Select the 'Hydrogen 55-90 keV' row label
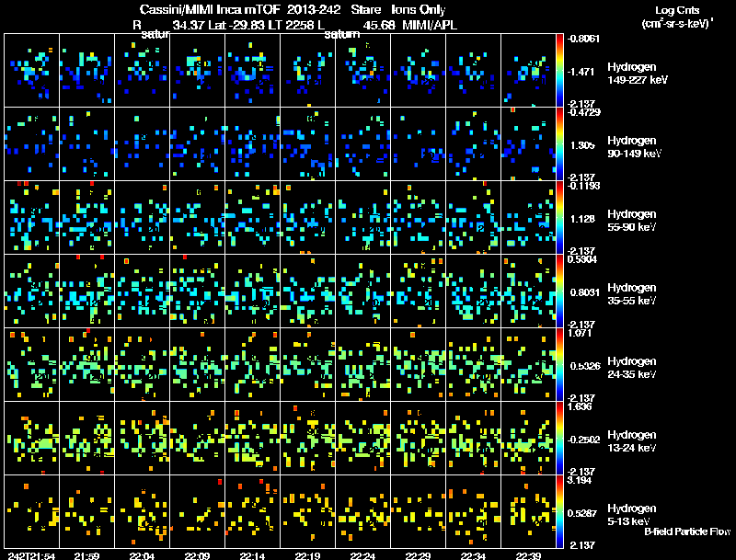Viewport: 736px width, 560px height. [x=632, y=221]
